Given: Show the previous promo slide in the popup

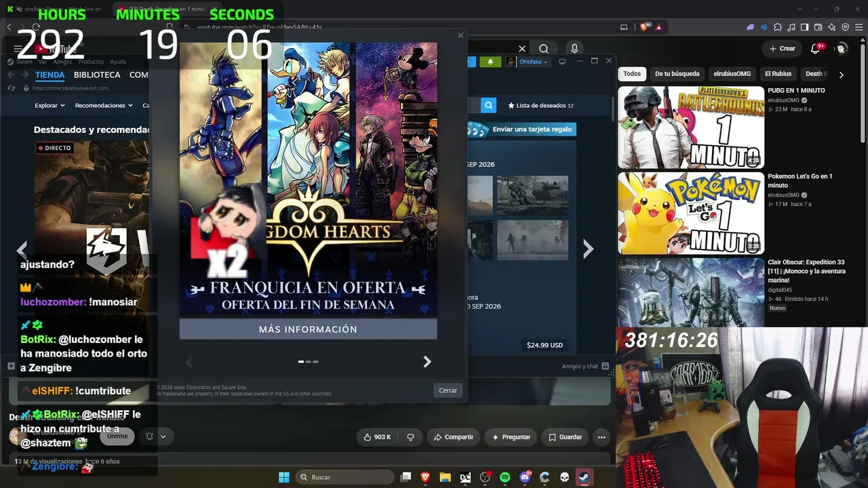Looking at the screenshot, I should point(190,362).
